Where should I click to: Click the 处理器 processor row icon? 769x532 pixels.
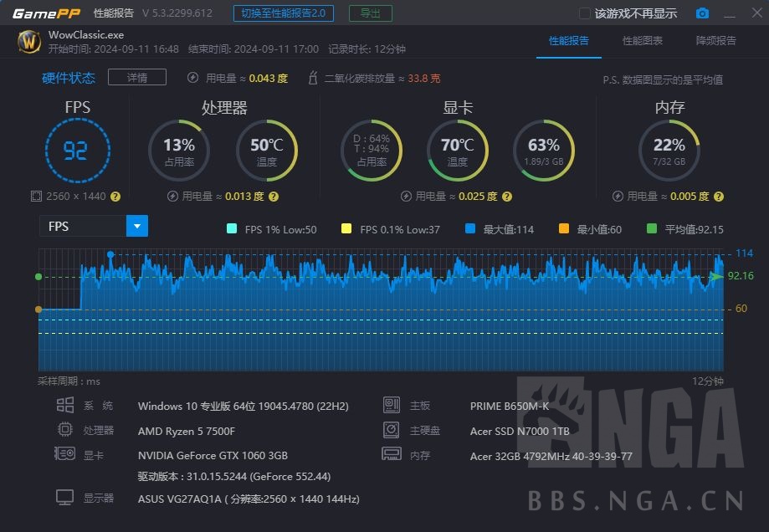pos(65,429)
